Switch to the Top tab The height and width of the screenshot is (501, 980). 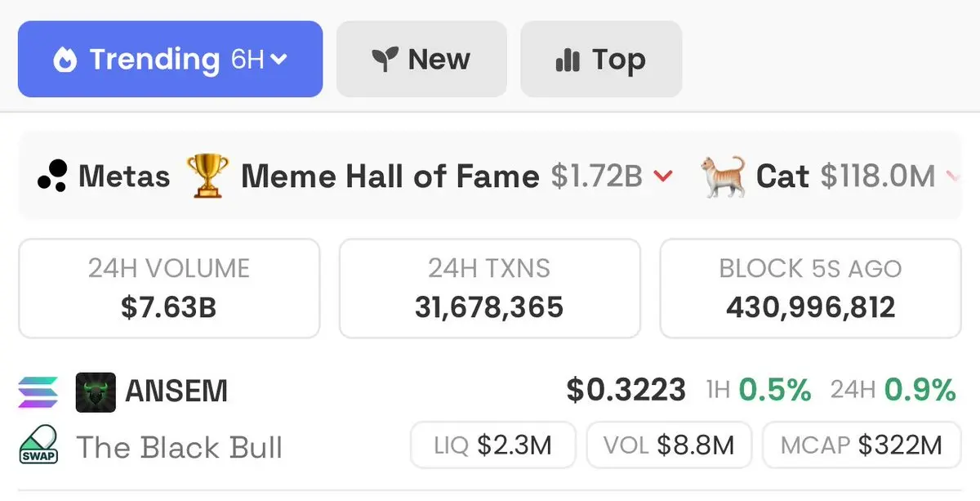tap(601, 60)
